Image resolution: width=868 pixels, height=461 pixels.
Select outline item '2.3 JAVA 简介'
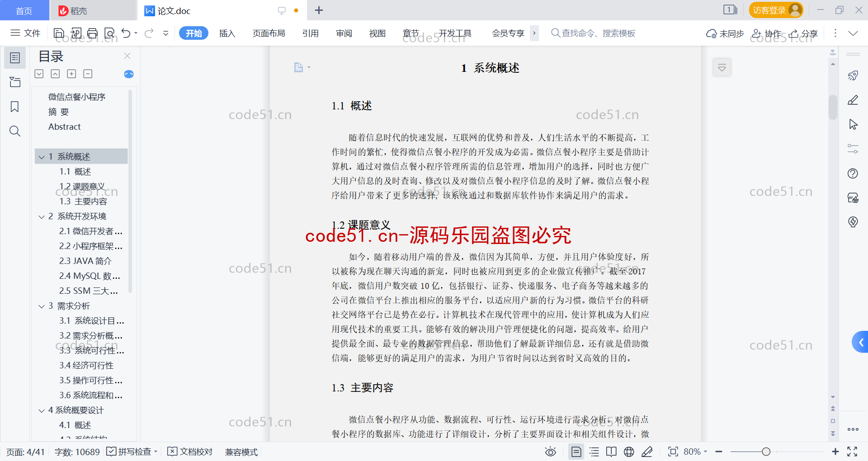tap(85, 261)
